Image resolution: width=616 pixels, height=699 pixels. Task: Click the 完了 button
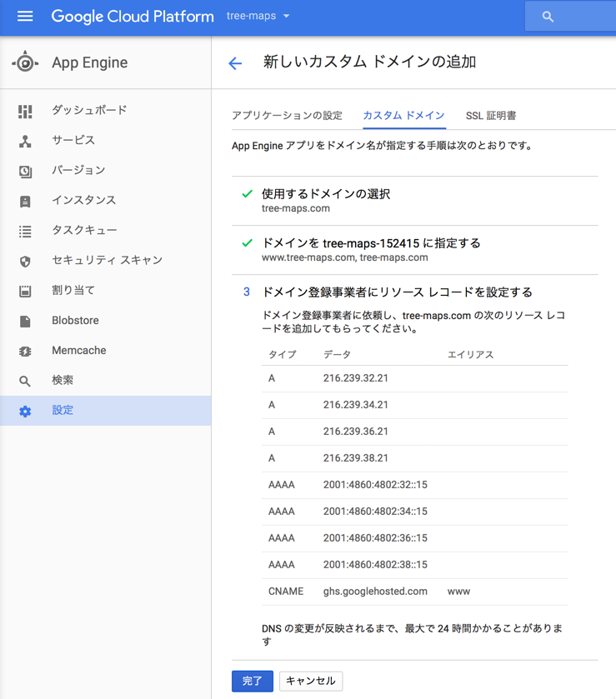253,681
